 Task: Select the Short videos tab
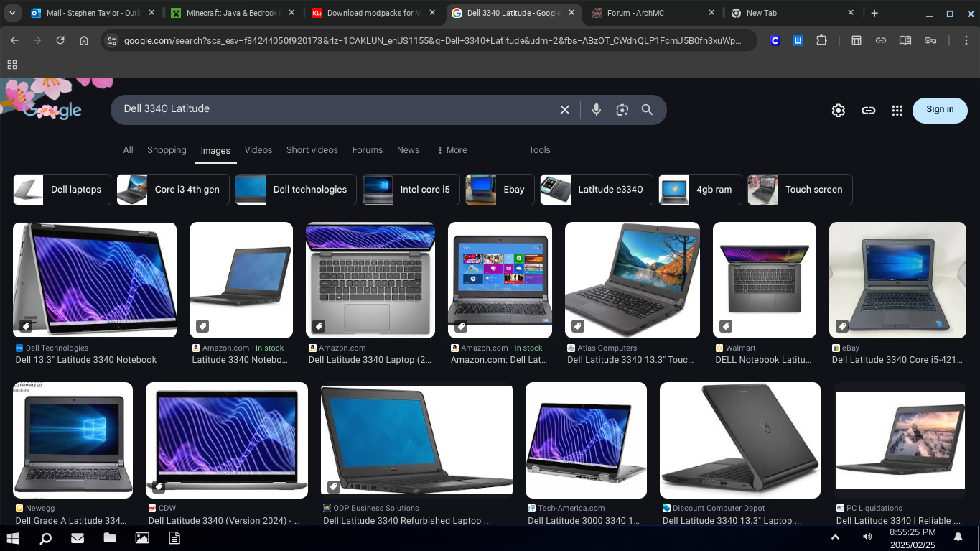312,150
